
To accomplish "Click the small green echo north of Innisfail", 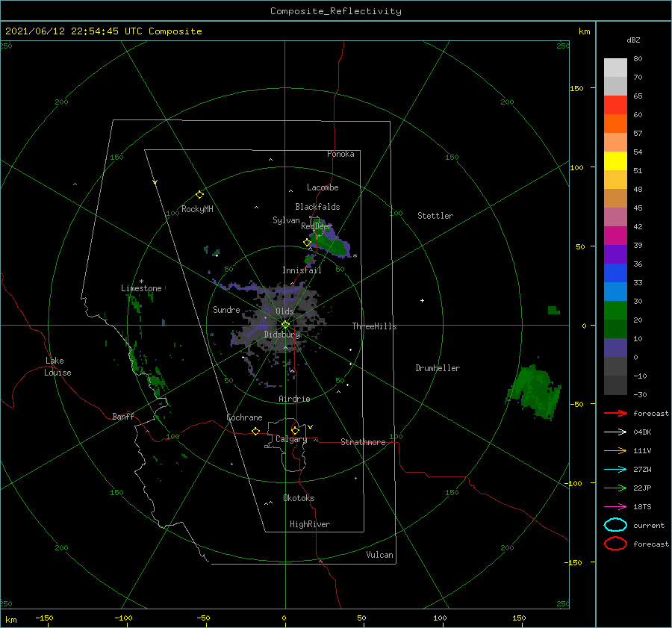I will pos(309,258).
